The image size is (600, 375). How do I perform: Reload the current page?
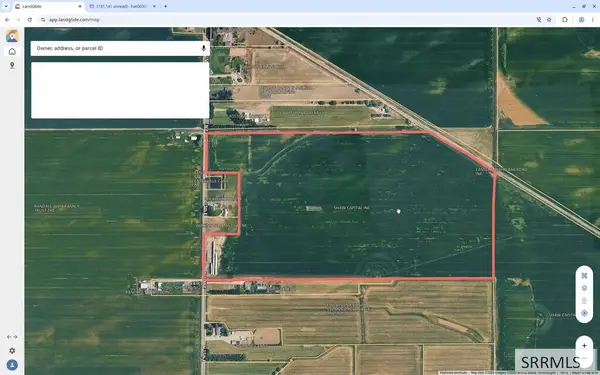29,20
